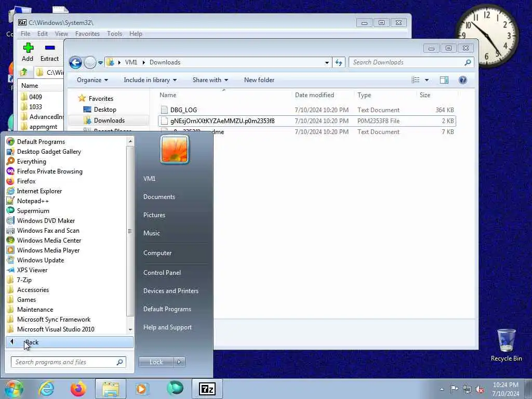Open the Organize dropdown
This screenshot has height=399, width=532.
[92, 80]
